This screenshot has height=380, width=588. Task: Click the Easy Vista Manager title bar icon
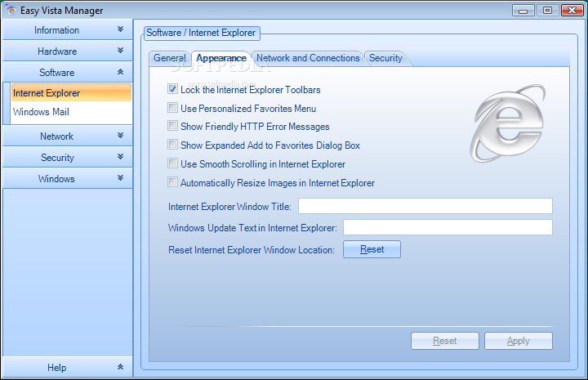tap(11, 10)
